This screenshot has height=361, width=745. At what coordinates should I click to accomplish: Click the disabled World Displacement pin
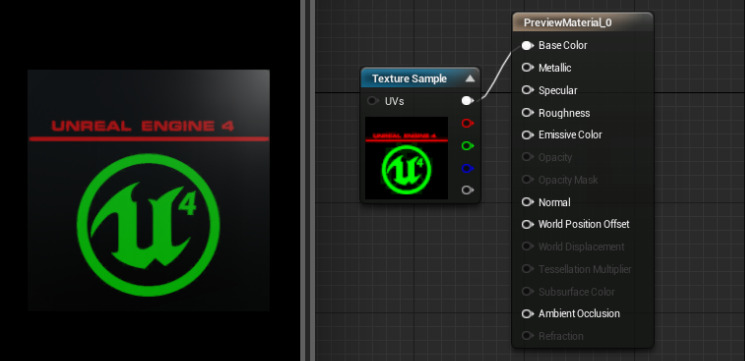[x=527, y=247]
